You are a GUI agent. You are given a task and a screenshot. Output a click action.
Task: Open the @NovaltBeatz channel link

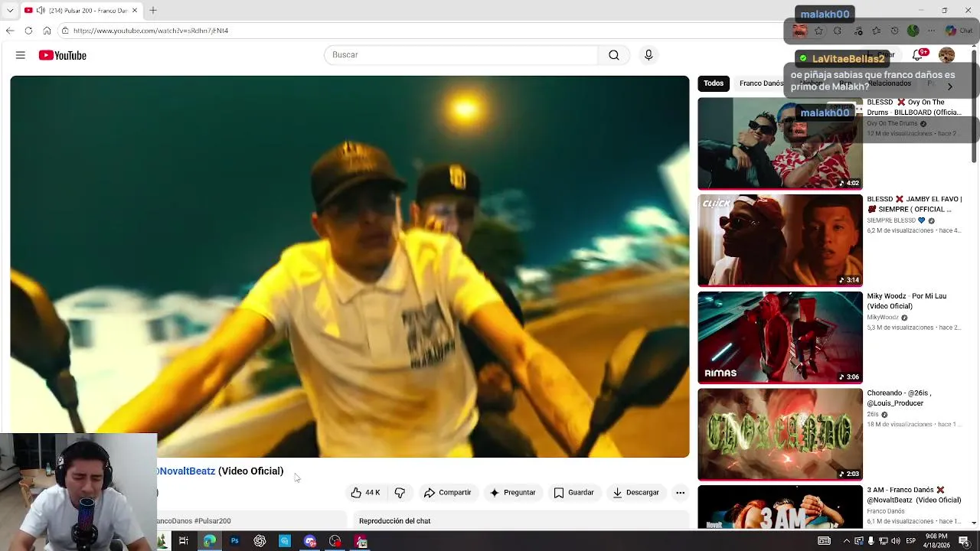click(x=186, y=471)
